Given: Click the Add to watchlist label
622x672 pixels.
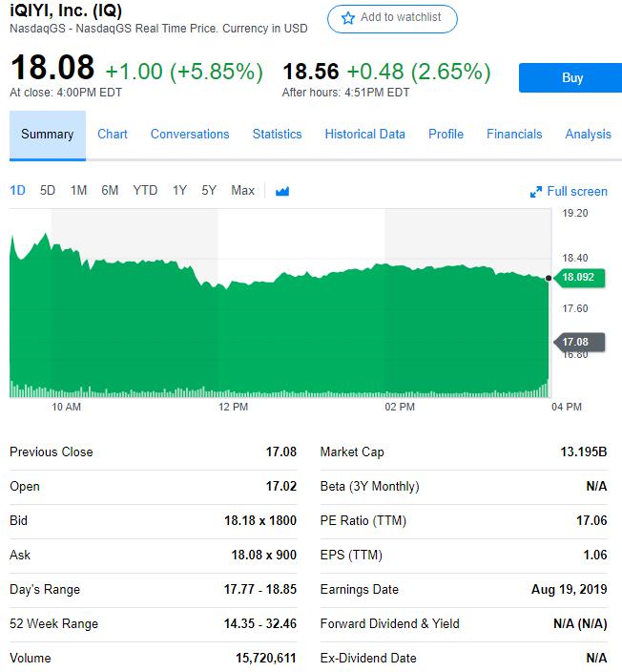Looking at the screenshot, I should (x=401, y=17).
